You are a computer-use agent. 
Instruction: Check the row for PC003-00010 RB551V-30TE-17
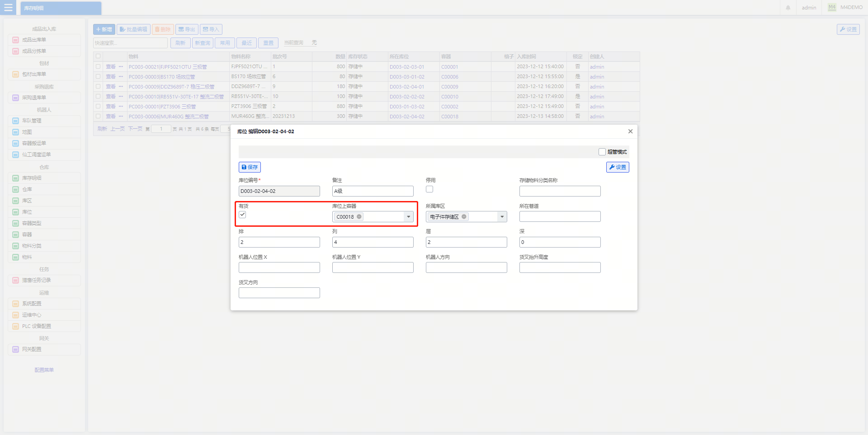(98, 96)
